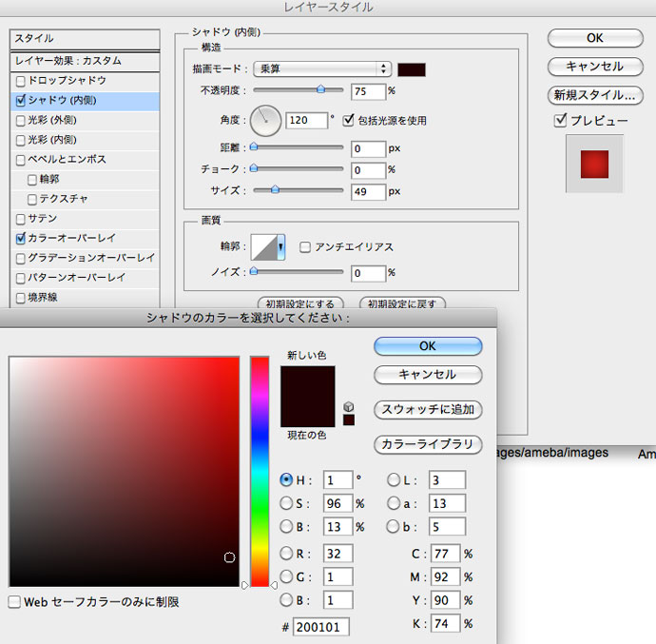Click OK in the color picker dialog

[428, 346]
